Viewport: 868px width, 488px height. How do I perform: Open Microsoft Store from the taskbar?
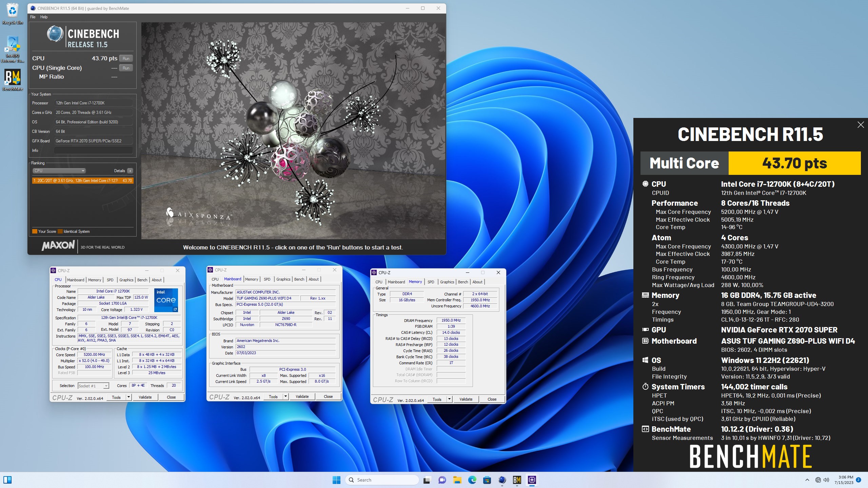[x=487, y=480]
